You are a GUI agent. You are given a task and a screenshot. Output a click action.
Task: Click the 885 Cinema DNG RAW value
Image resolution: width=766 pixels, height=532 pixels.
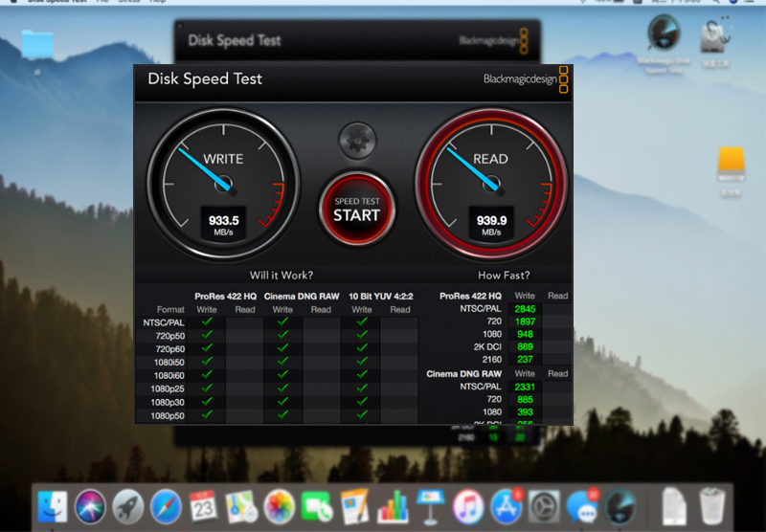(525, 400)
